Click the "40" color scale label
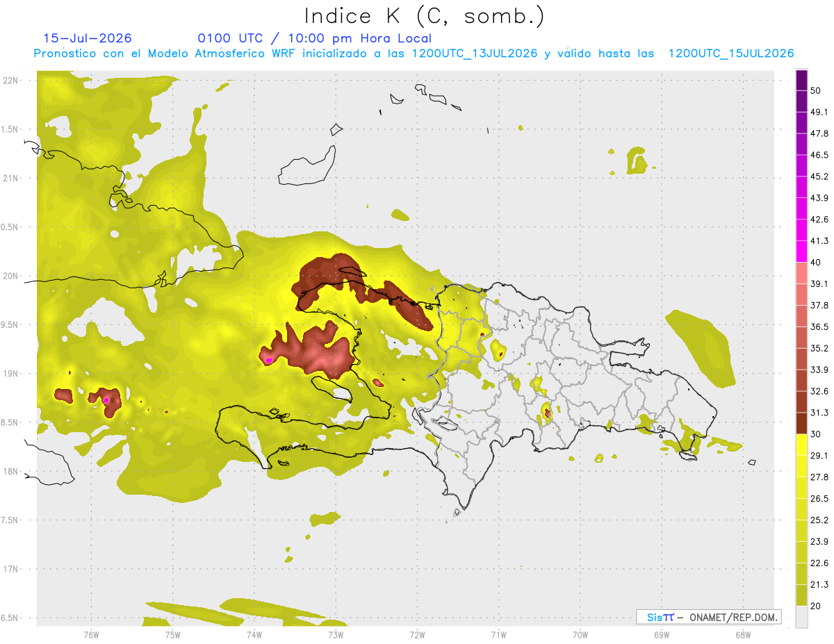The height and width of the screenshot is (644, 834). pyautogui.click(x=817, y=263)
